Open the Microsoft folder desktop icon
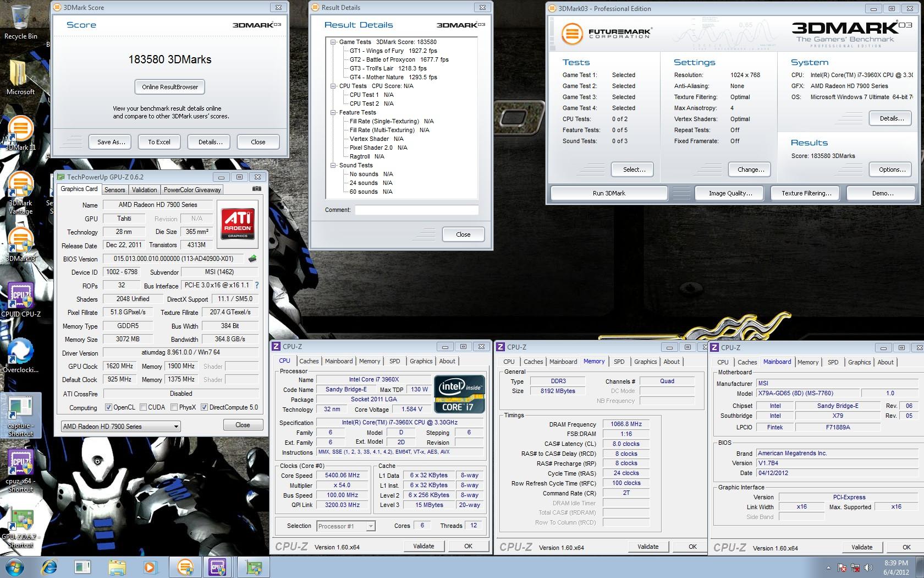This screenshot has height=578, width=924. pos(20,77)
